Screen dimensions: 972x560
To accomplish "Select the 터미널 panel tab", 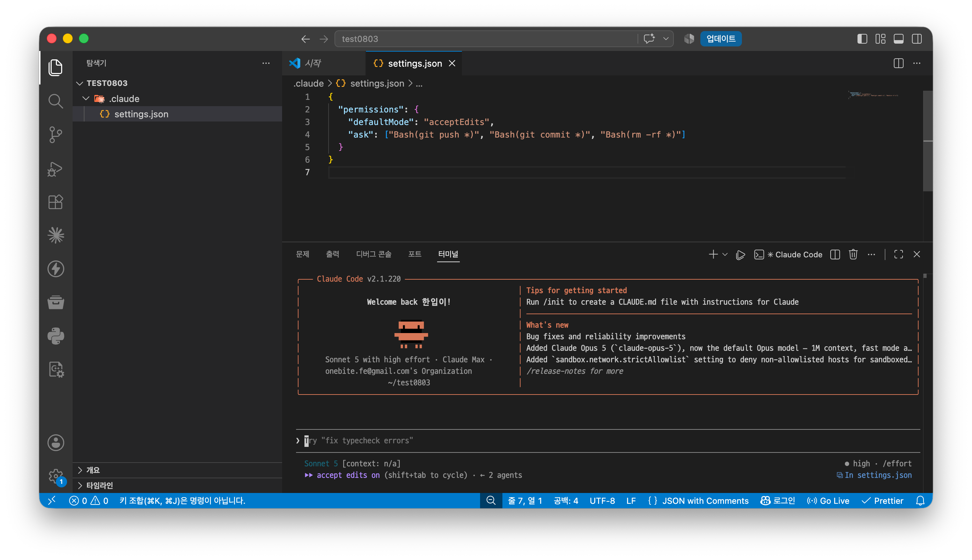I will (x=448, y=254).
